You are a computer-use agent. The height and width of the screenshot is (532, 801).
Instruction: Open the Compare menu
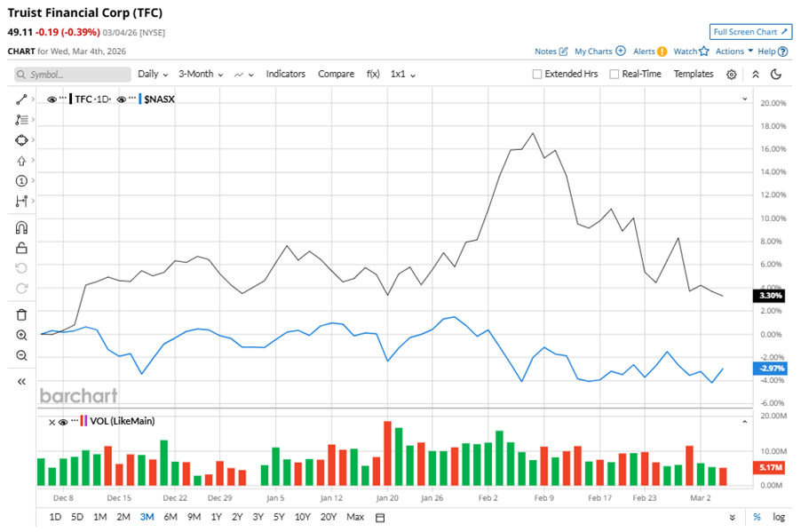tap(337, 74)
